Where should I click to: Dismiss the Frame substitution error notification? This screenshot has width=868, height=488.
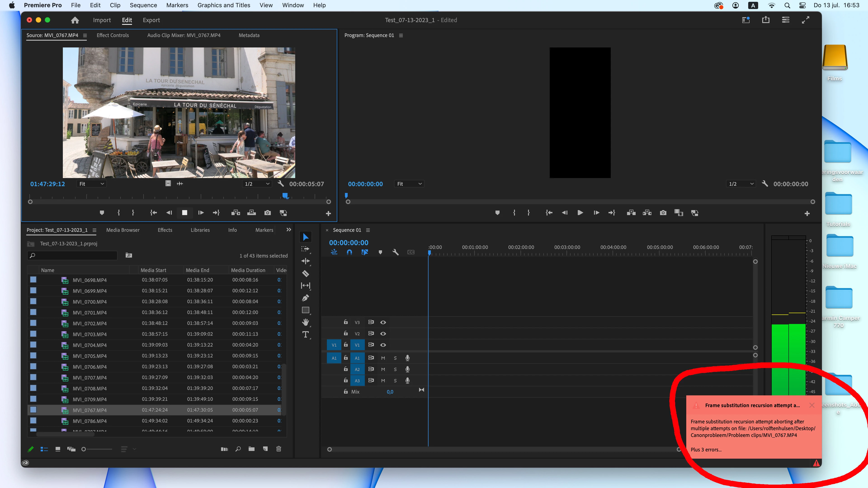pyautogui.click(x=812, y=405)
